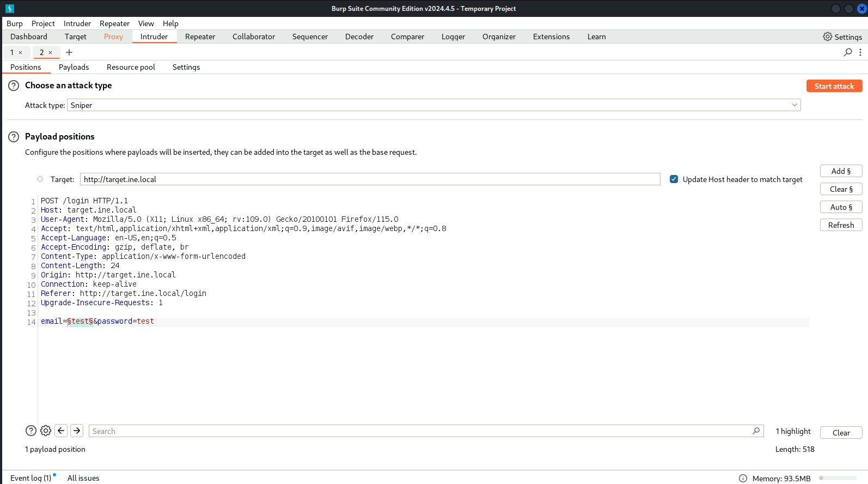The width and height of the screenshot is (868, 484).
Task: Close Intruder tab 1
Action: 21,53
